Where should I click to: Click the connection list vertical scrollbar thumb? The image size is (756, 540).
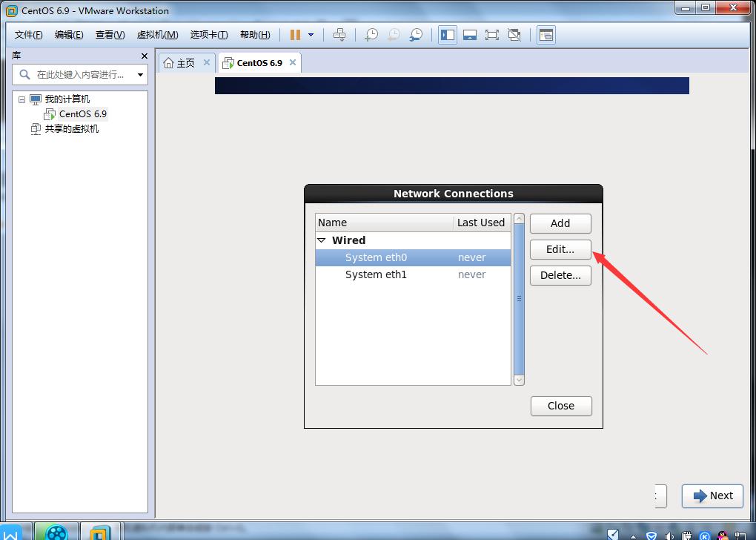[520, 299]
